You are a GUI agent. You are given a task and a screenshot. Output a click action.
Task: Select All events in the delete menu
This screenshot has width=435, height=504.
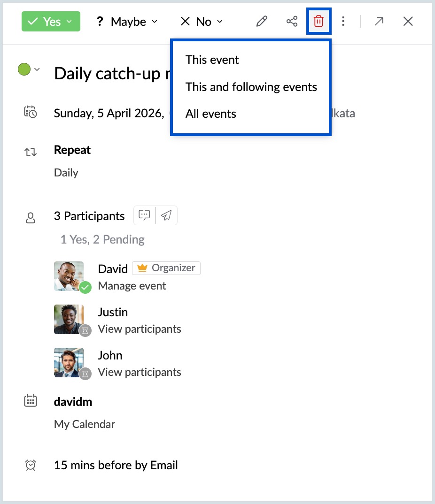click(x=210, y=114)
